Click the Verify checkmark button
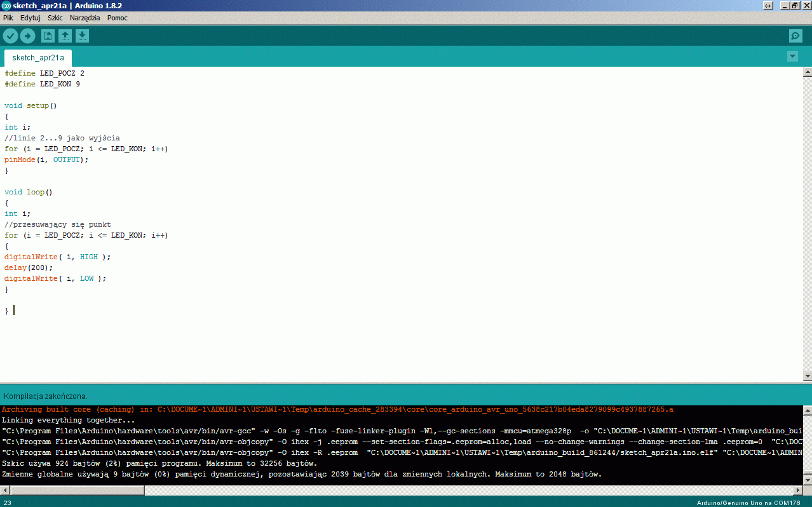 pyautogui.click(x=11, y=36)
